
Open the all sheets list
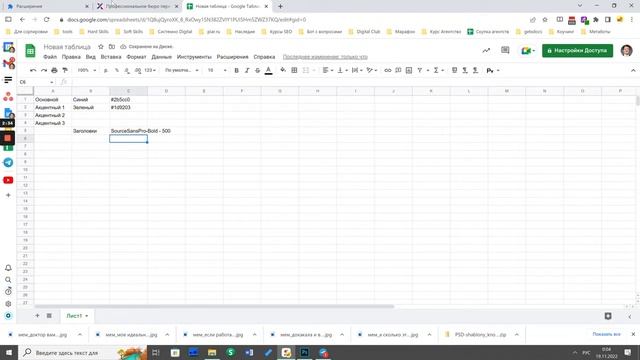tap(49, 316)
